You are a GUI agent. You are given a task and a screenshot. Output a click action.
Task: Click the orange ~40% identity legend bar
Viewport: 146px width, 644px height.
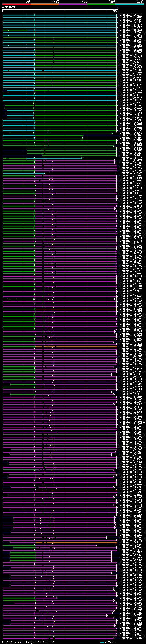click(45, 4)
